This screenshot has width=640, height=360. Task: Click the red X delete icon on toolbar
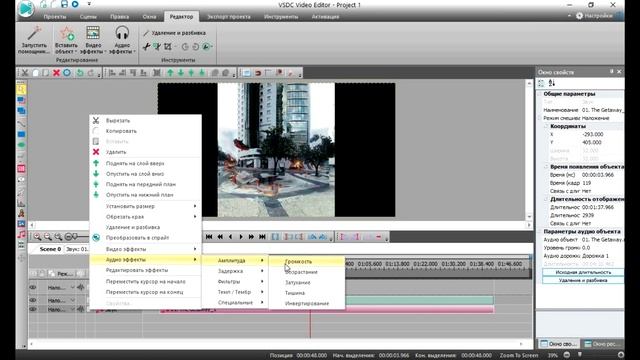pos(56,73)
